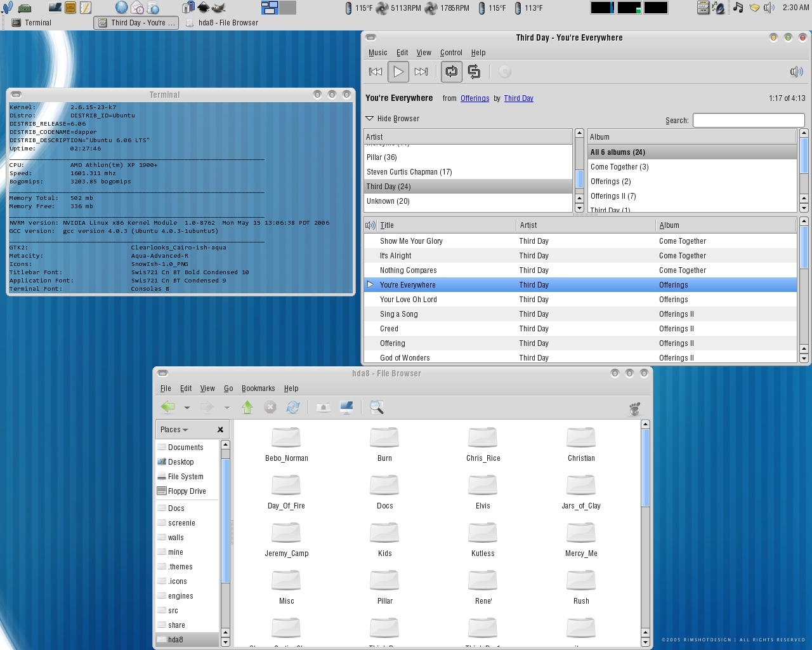The image size is (812, 650).
Task: Open forward history dropdown in File Browser
Action: (226, 408)
